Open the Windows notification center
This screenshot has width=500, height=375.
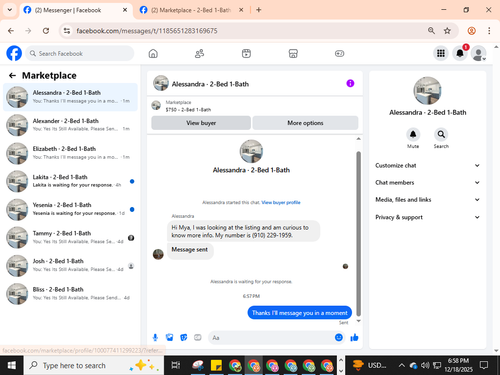coord(484,365)
